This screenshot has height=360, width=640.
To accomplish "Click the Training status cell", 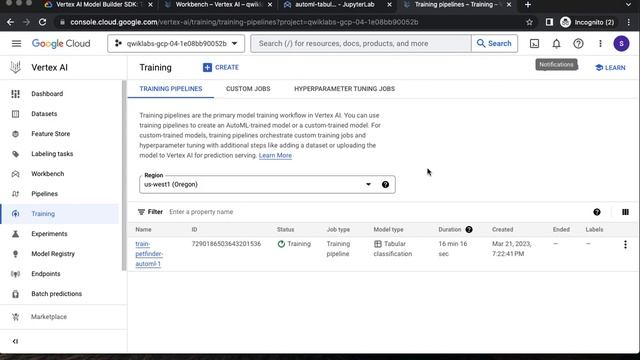I will point(294,244).
